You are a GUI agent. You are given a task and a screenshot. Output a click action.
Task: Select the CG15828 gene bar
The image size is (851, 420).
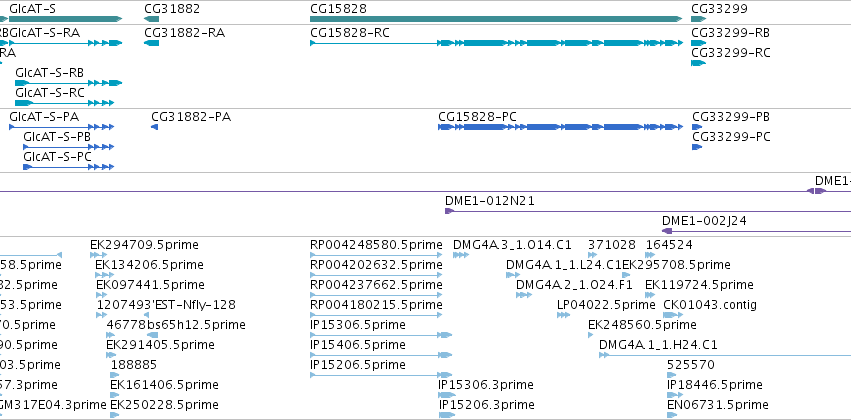[496, 19]
